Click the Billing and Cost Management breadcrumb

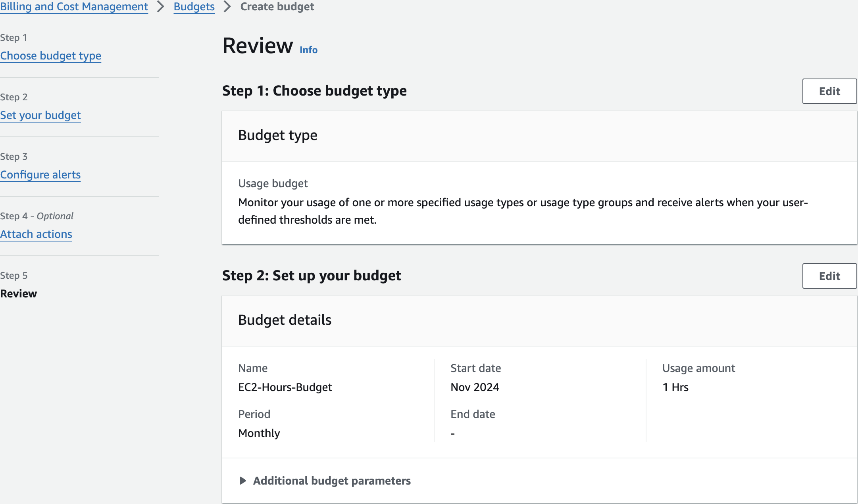[x=74, y=7]
